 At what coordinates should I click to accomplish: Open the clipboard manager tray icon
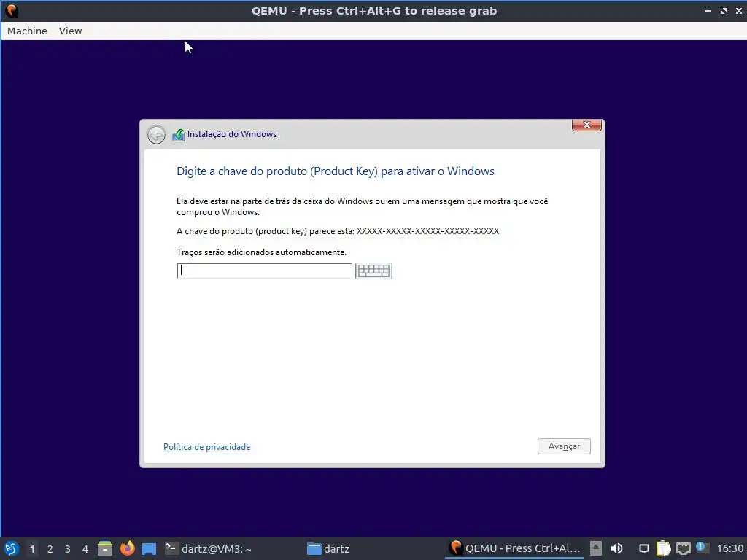tap(664, 548)
